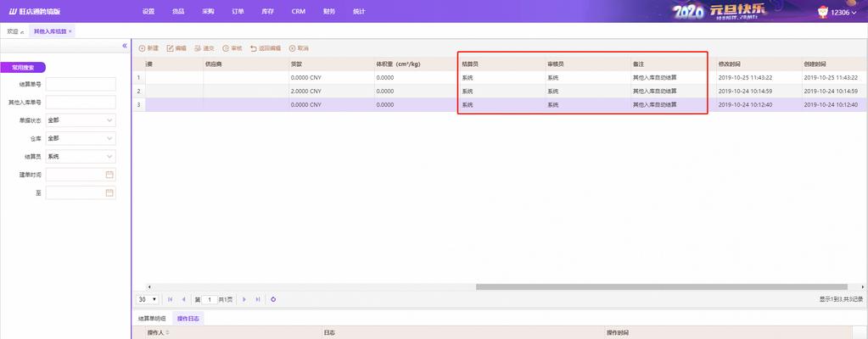Switch to the 操作日志 tab

[x=188, y=319]
